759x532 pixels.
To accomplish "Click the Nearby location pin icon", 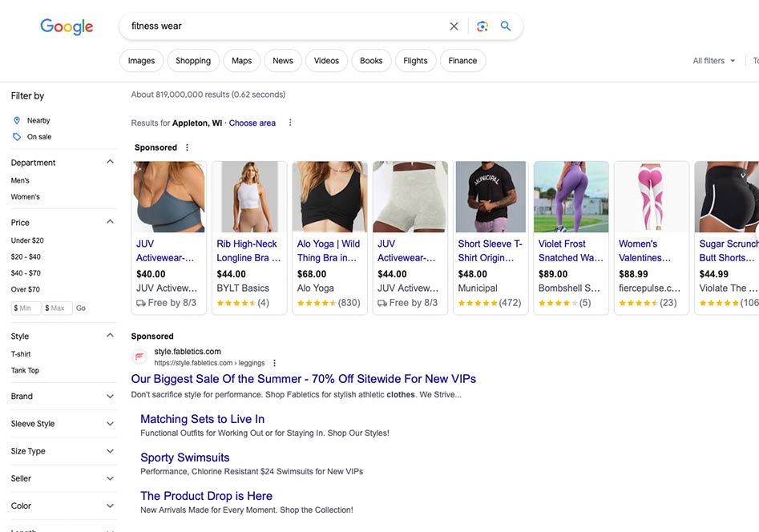I will [x=17, y=120].
